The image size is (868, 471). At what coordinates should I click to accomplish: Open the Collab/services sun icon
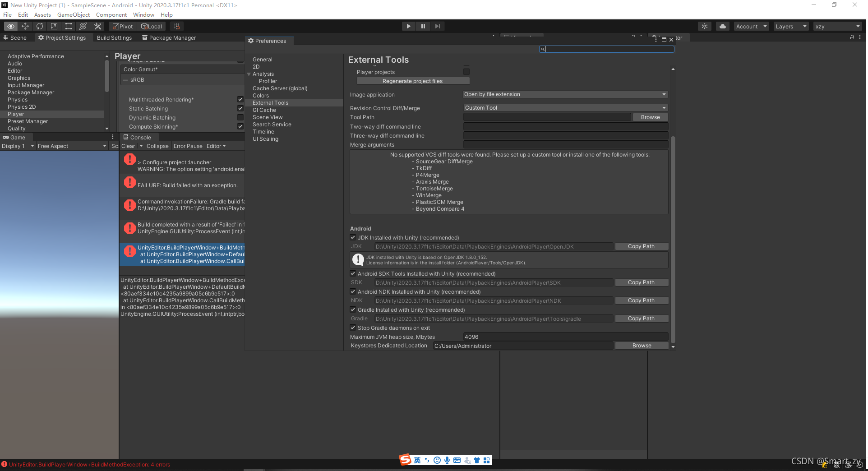[x=705, y=26]
